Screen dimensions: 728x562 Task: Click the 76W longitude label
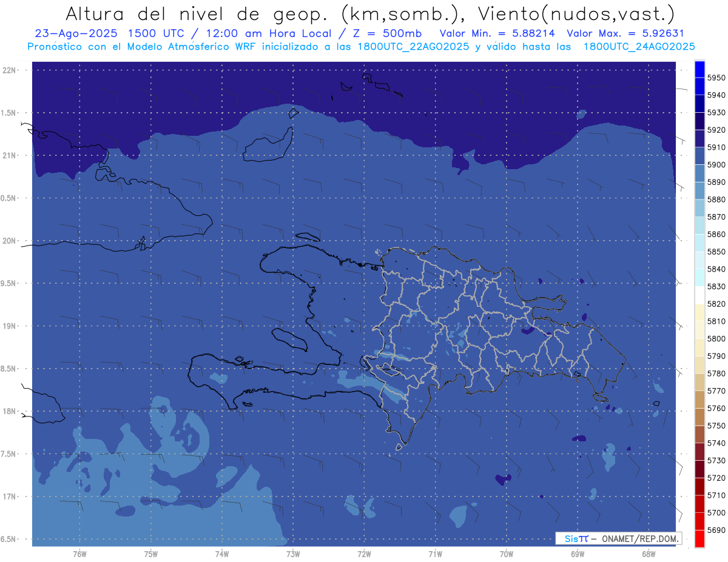click(79, 554)
